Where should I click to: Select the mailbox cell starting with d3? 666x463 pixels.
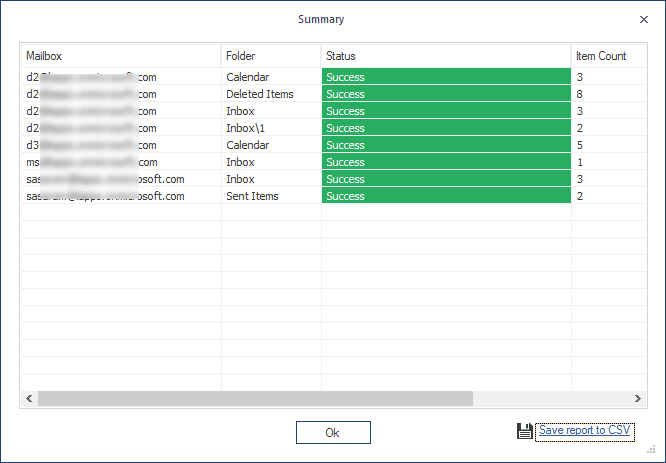click(121, 145)
